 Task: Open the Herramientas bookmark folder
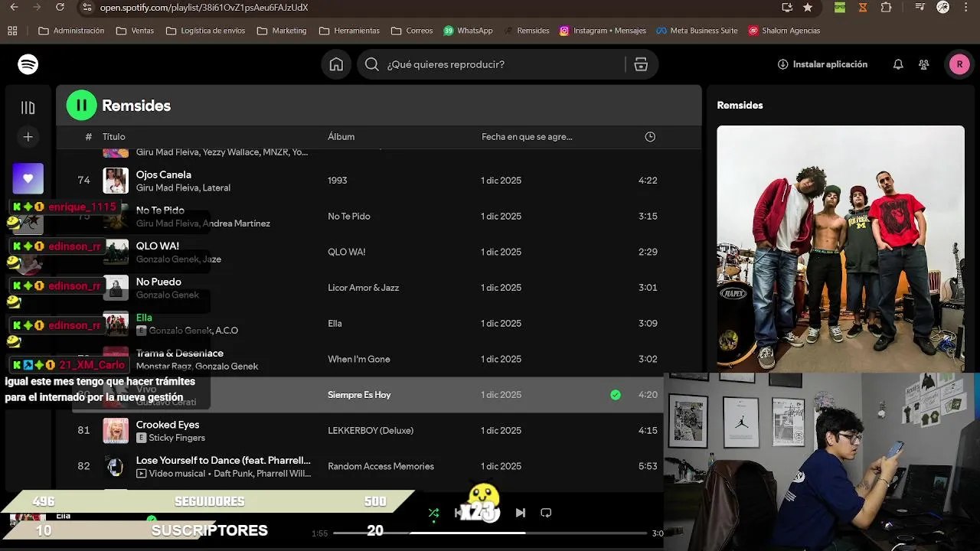point(349,31)
